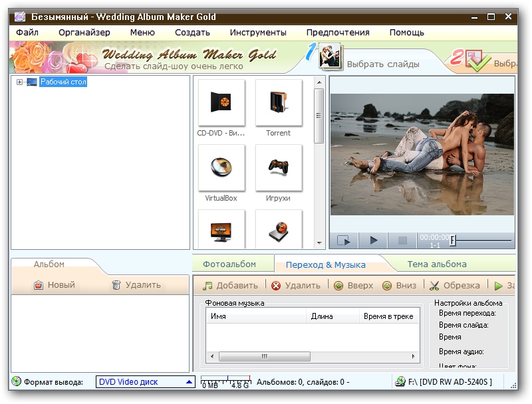
Task: Open the Игрухи gamepad folder icon
Action: (x=279, y=167)
